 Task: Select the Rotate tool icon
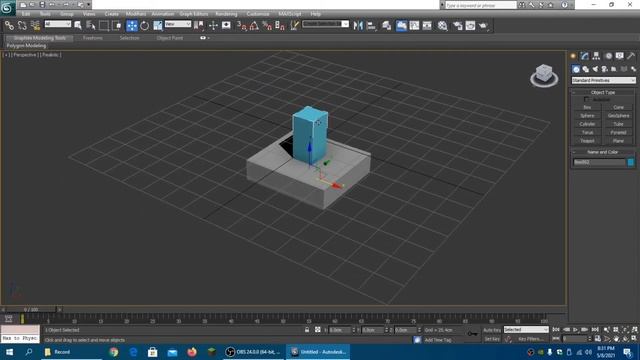[144, 26]
